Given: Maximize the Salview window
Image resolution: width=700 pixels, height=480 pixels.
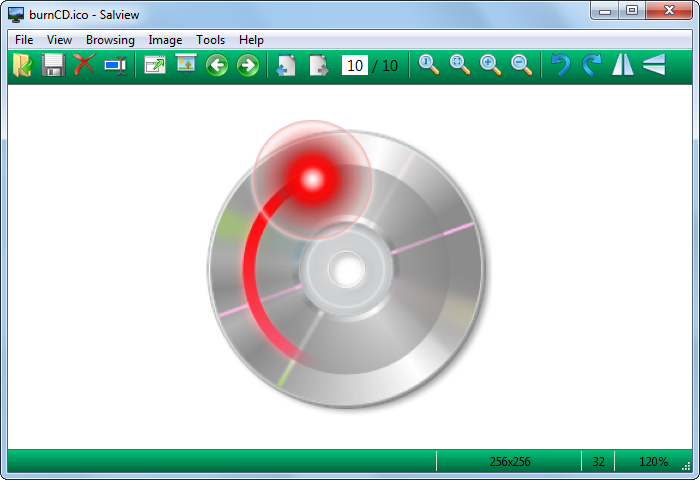Looking at the screenshot, I should 632,10.
